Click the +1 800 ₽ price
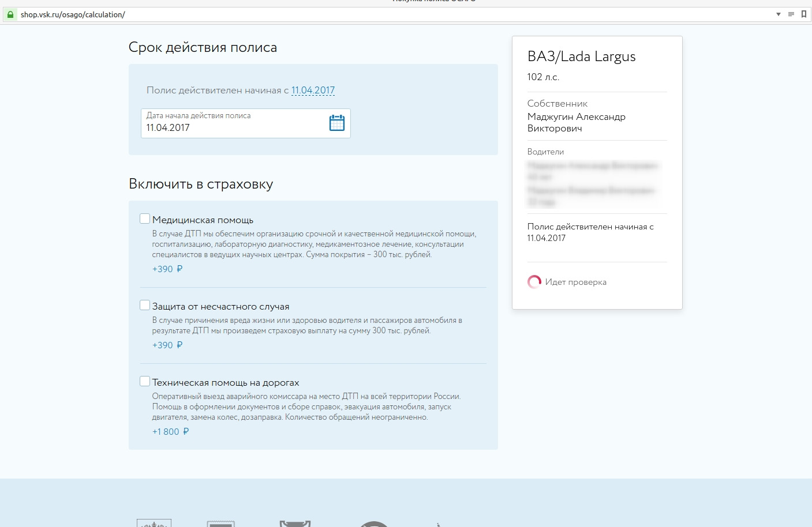Viewport: 812px width, 527px height. click(170, 432)
